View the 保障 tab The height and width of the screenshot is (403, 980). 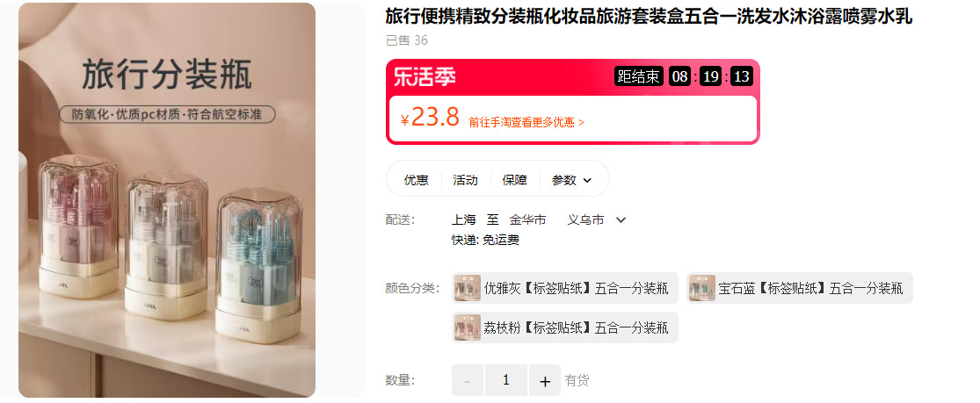point(514,180)
